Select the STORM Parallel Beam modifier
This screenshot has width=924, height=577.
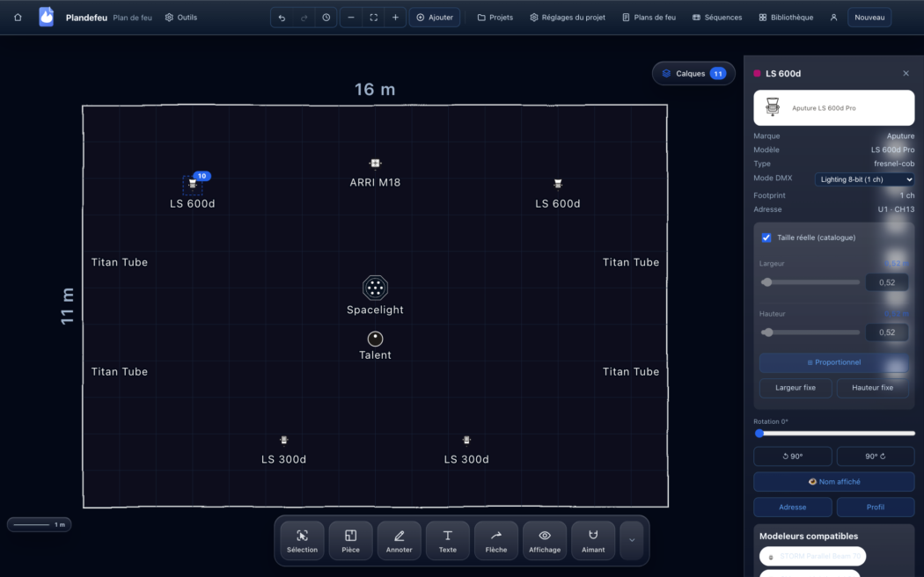coord(812,557)
